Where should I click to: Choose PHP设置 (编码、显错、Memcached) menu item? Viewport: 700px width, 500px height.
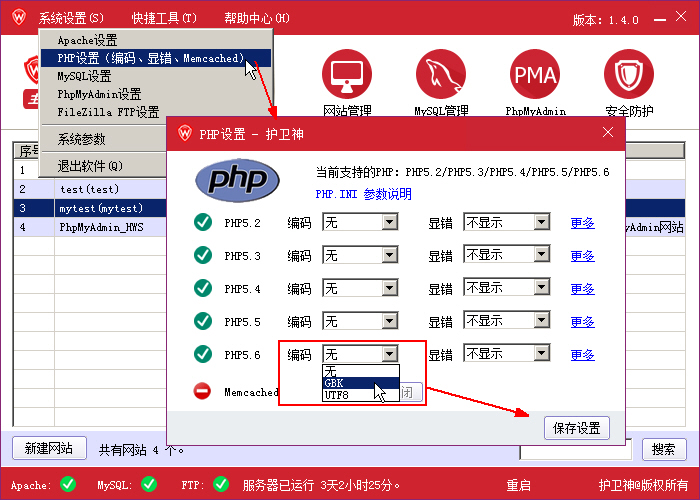click(156, 58)
